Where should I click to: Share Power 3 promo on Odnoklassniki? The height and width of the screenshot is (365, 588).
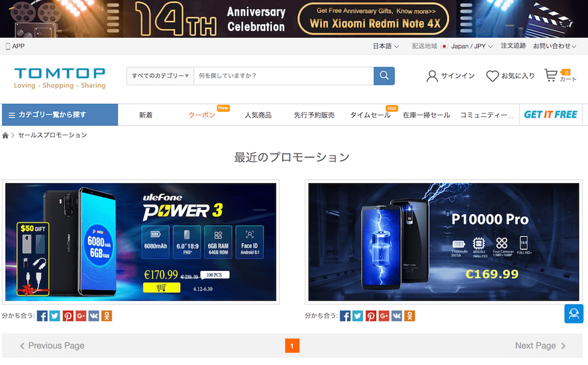(x=107, y=316)
